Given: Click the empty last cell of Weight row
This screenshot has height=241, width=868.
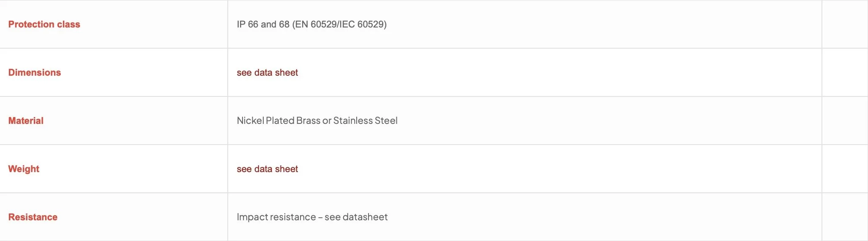Looking at the screenshot, I should point(845,169).
